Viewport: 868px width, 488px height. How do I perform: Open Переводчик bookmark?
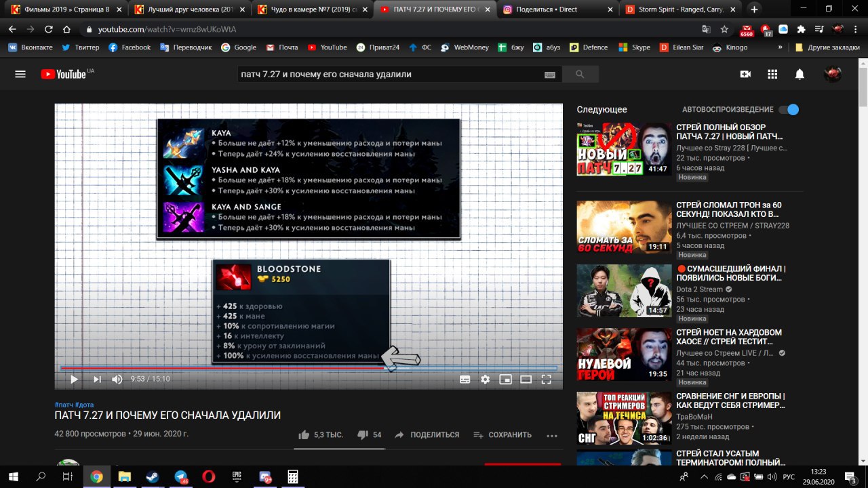[186, 47]
